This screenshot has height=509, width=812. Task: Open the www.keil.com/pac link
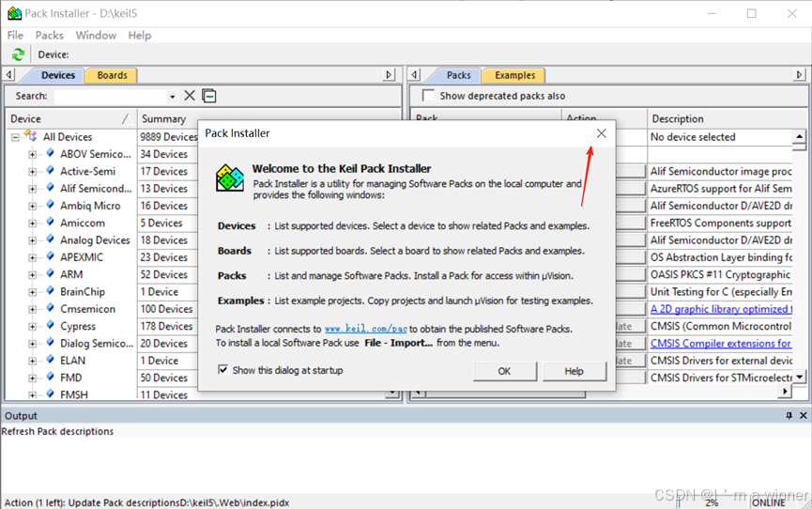coord(365,329)
